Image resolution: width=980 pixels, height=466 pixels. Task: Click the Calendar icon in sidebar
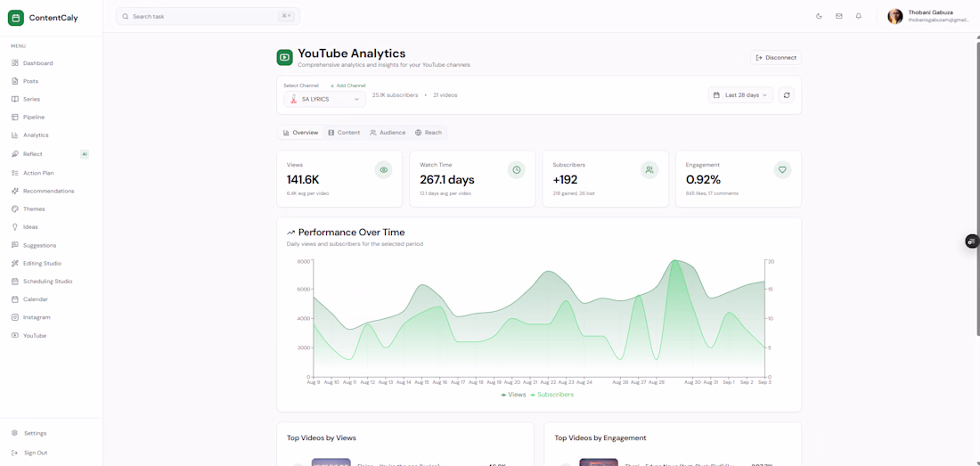point(15,299)
